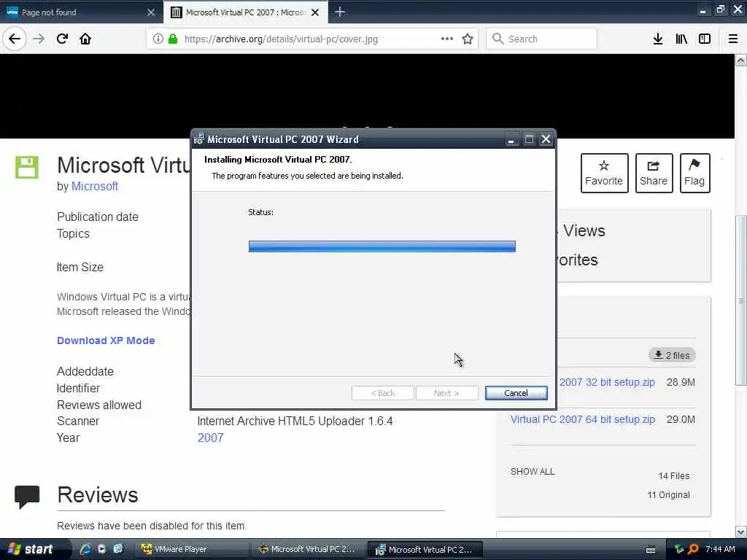
Task: Click the browser forward arrow
Action: (39, 39)
